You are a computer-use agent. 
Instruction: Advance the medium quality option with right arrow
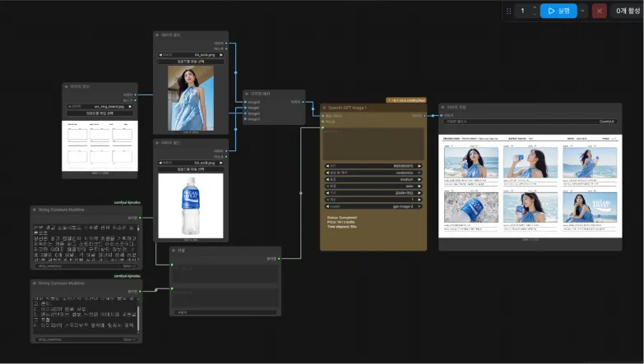[419, 179]
